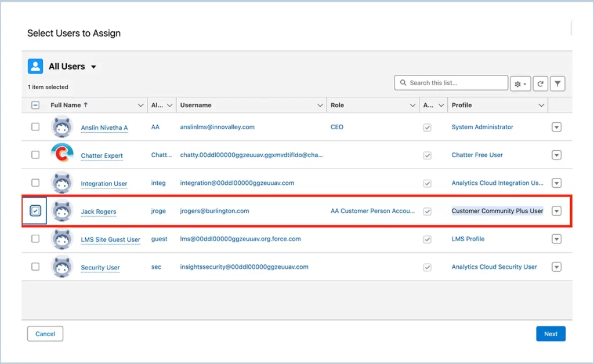Sort by the Username column header
Viewport: 594px width, 364px height.
(196, 105)
